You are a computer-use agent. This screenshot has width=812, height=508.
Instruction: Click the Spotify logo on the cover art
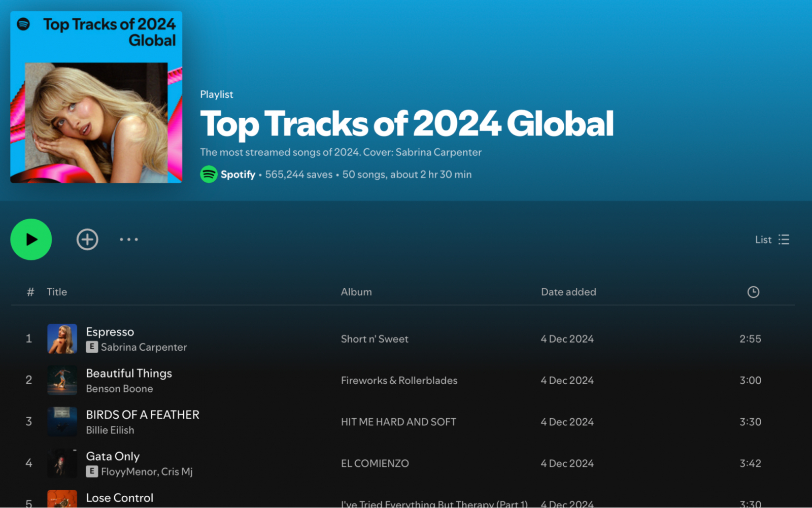[23, 24]
